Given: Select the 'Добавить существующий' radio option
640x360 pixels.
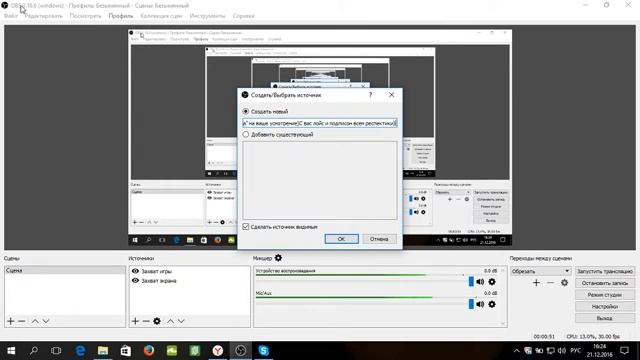Looking at the screenshot, I should (x=246, y=134).
